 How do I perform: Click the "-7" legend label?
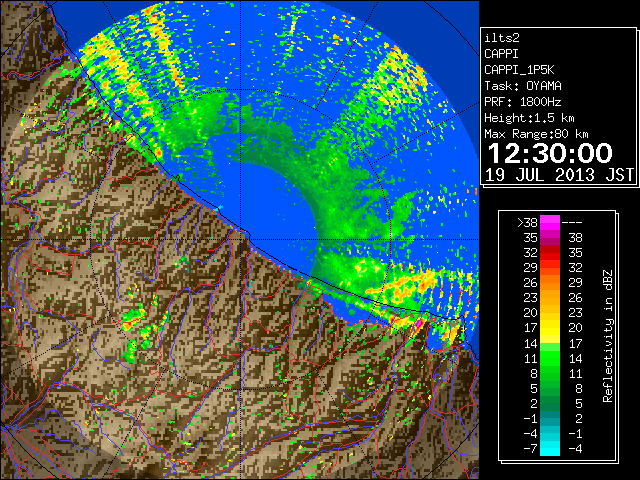[x=530, y=449]
